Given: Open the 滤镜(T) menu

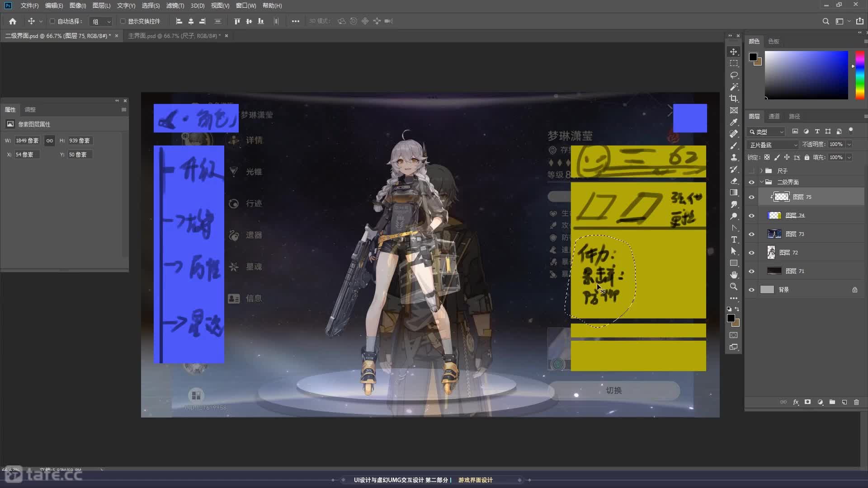Looking at the screenshot, I should pos(175,5).
